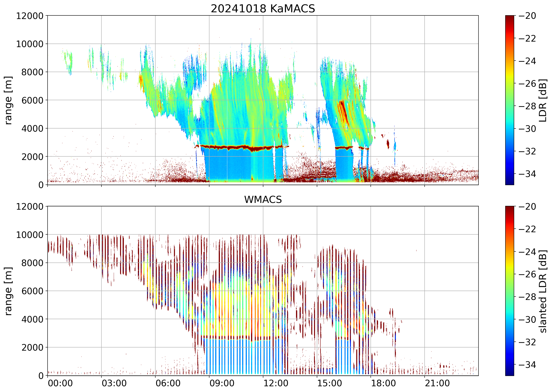Click the 09:00 time axis label
552x392 pixels.
pos(222,383)
